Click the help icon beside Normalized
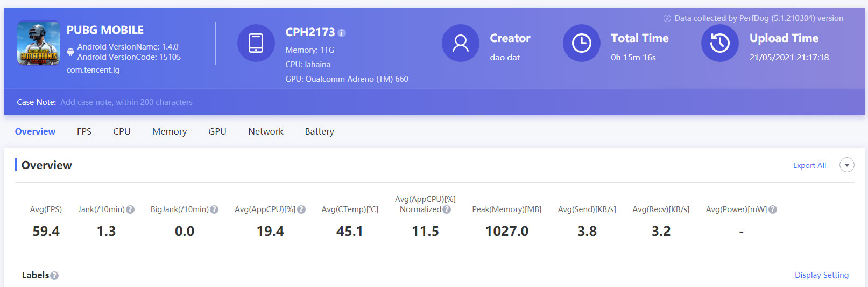 [447, 209]
